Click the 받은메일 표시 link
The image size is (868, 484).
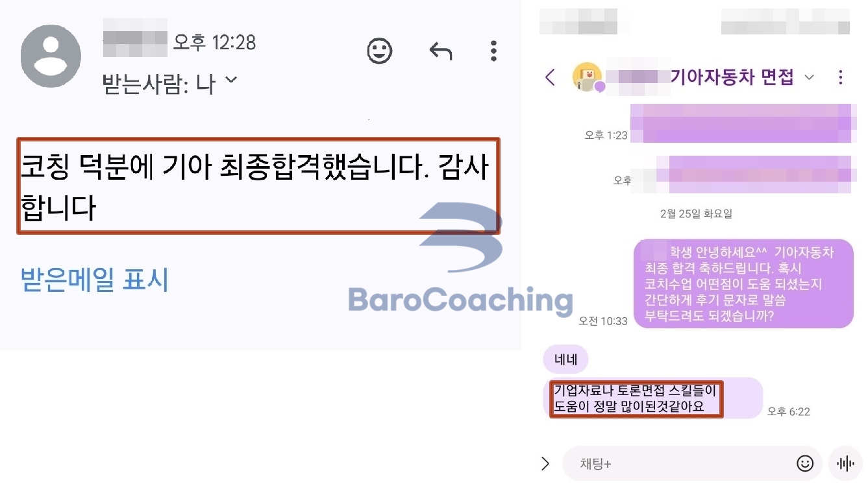tap(95, 280)
